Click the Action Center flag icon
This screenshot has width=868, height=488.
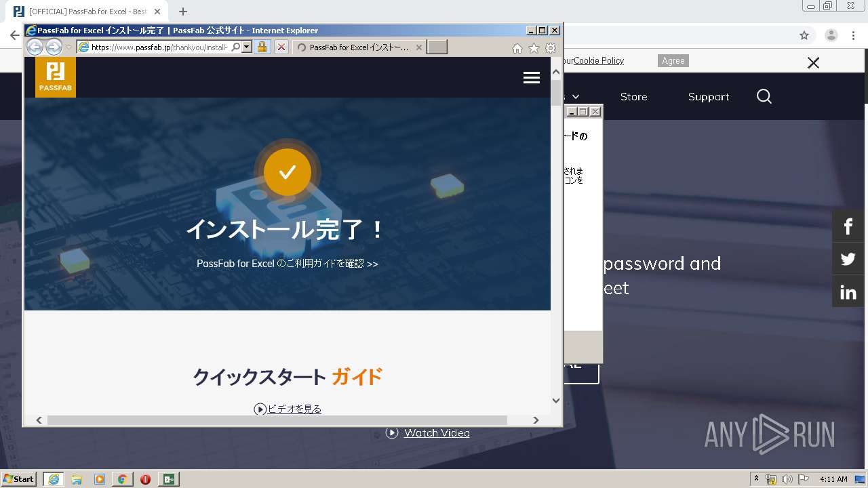coord(803,479)
